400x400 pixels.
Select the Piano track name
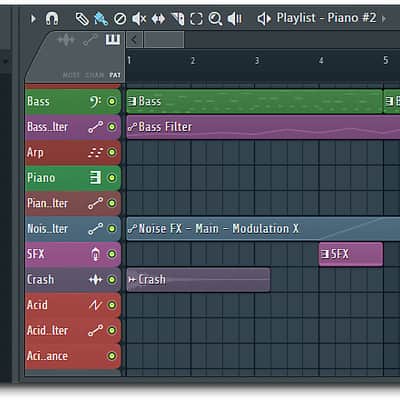[x=41, y=178]
